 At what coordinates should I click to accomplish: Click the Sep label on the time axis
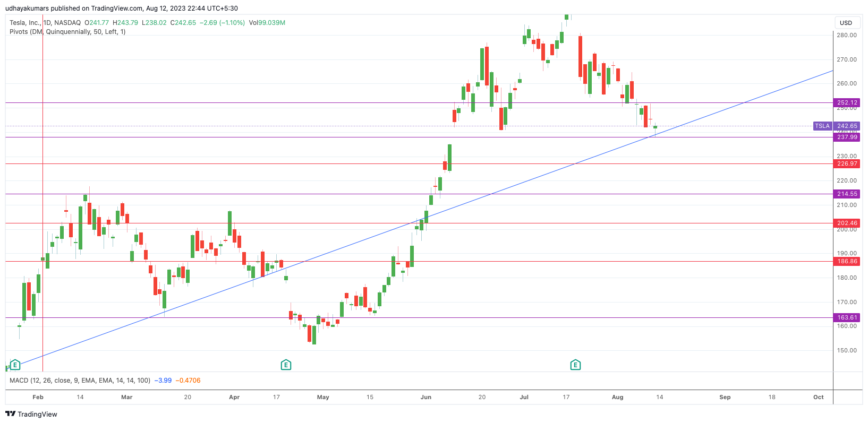[x=725, y=397]
